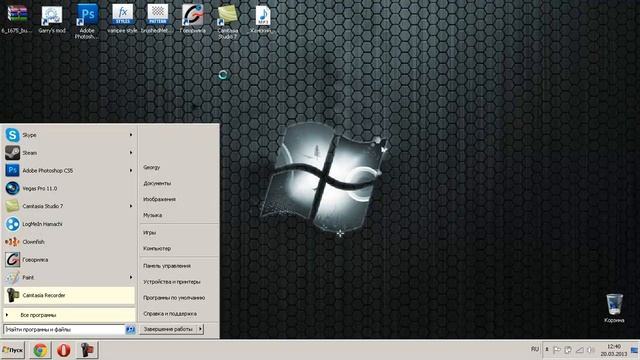
Task: Open Opera browser from the taskbar
Action: click(x=63, y=350)
